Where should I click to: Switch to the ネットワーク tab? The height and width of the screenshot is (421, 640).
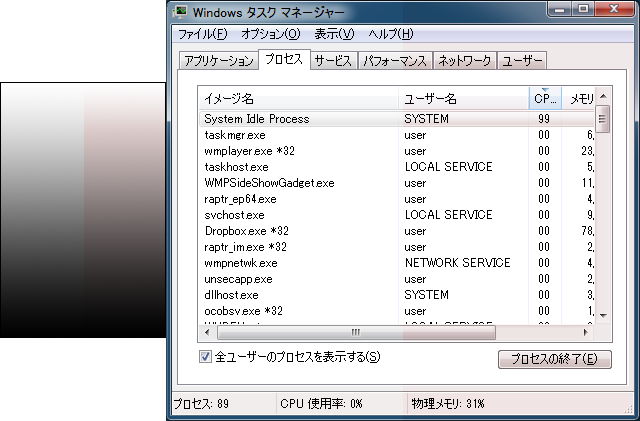(464, 61)
